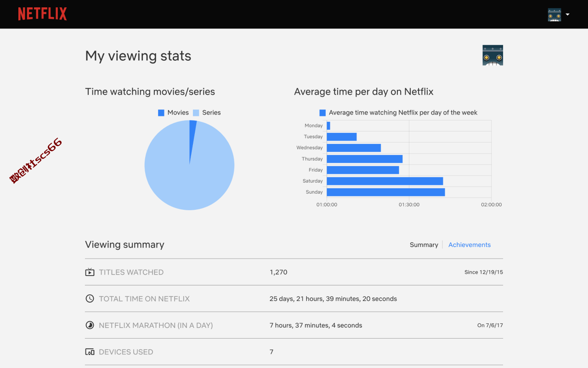Toggle the average time legend swatch
The height and width of the screenshot is (368, 588).
click(x=322, y=113)
